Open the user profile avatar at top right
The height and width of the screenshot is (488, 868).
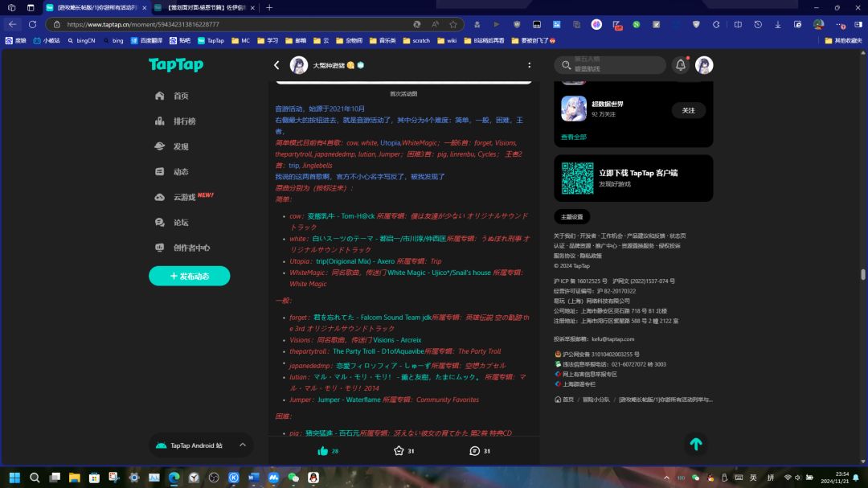click(x=704, y=65)
